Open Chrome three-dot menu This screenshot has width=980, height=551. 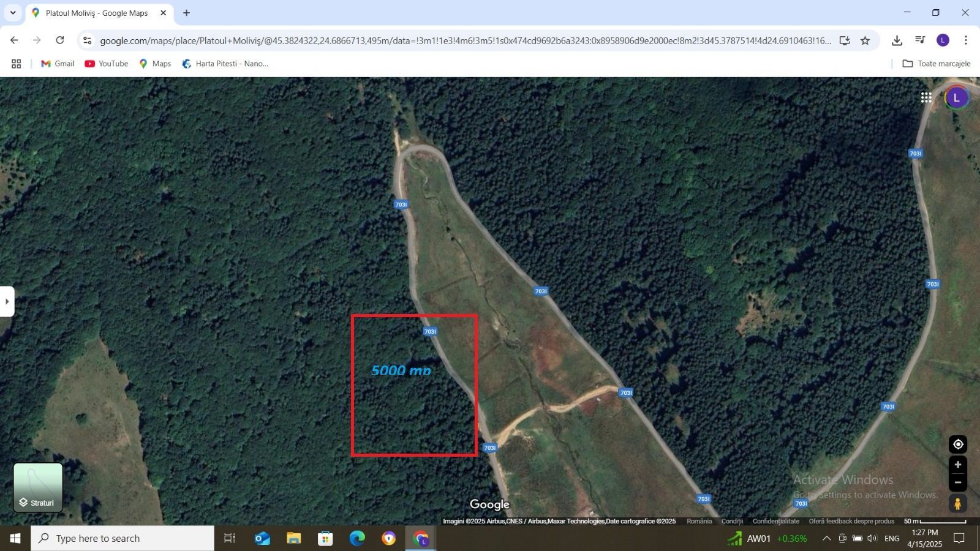[966, 40]
